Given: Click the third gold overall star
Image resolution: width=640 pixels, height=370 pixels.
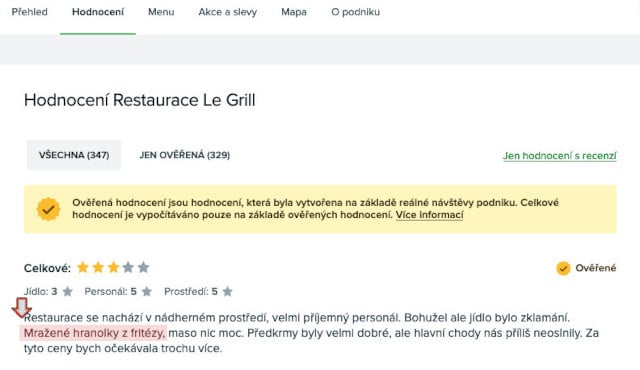Looking at the screenshot, I should click(113, 268).
